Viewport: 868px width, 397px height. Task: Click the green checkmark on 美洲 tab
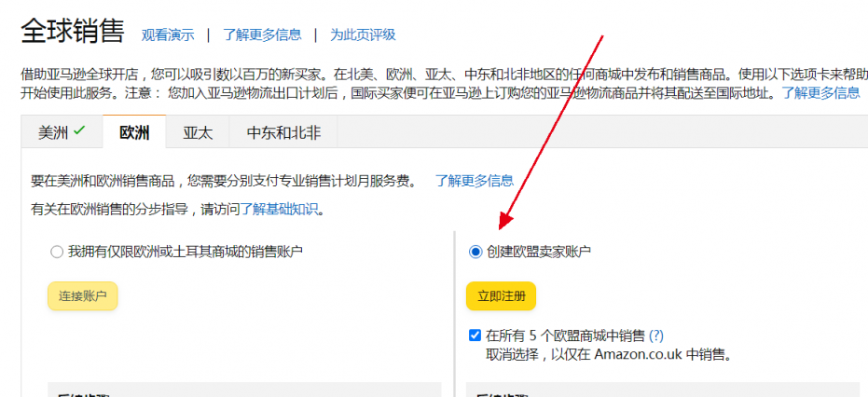(x=80, y=131)
